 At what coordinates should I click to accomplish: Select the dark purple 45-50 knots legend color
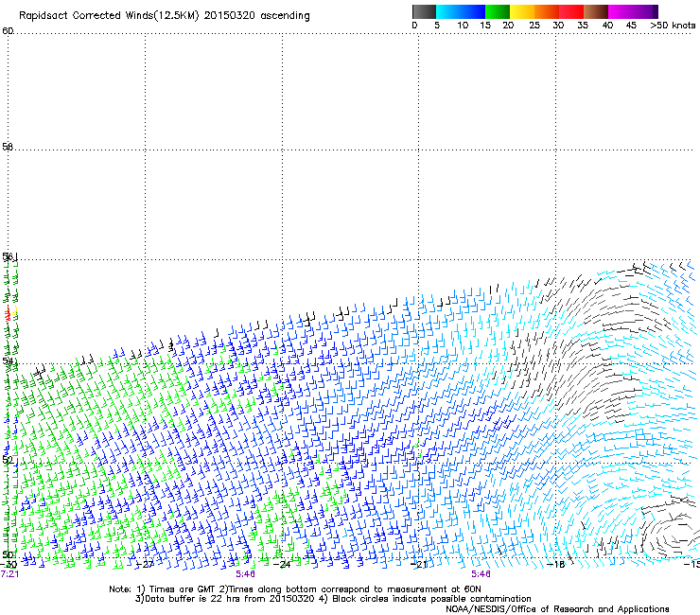pos(645,11)
